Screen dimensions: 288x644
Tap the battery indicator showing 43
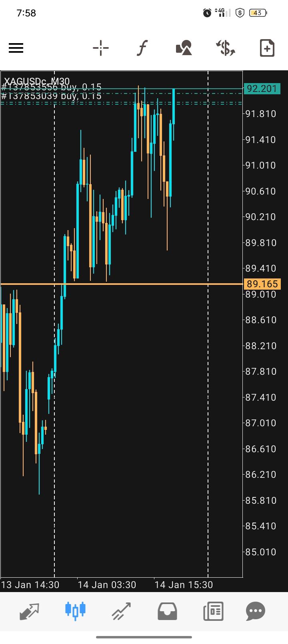click(258, 13)
